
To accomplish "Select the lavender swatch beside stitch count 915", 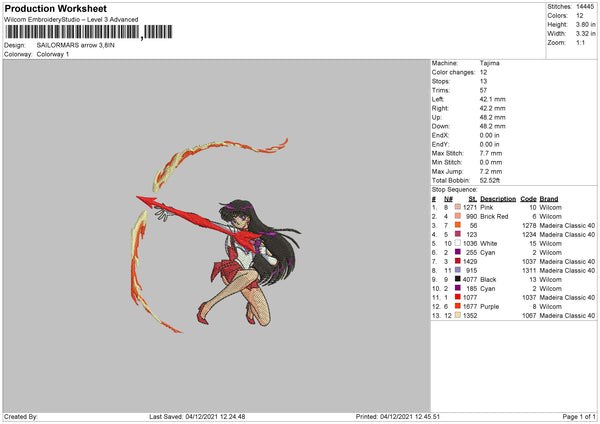I will tap(458, 270).
